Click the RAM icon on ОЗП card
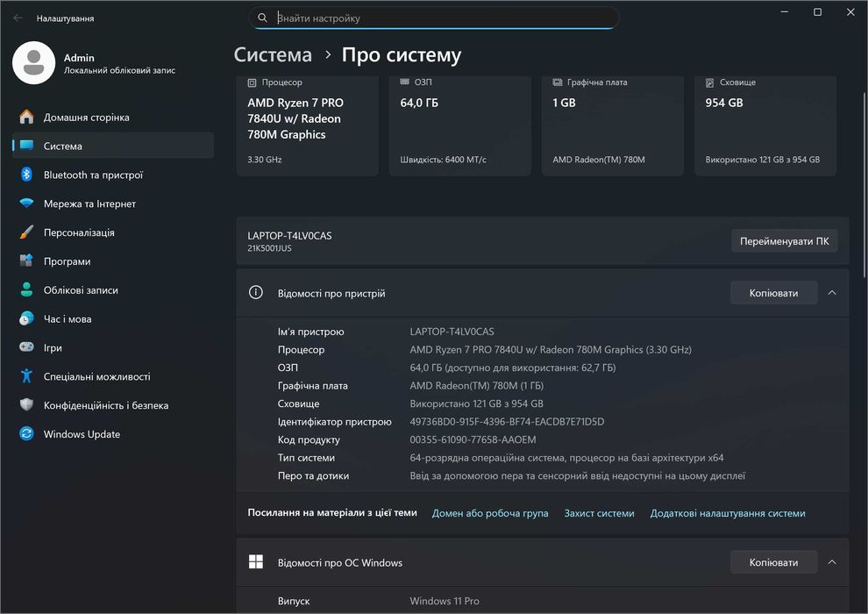 405,82
